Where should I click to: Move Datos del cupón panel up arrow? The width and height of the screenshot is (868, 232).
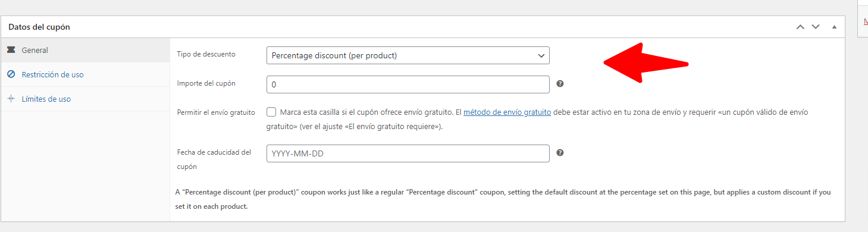(x=800, y=27)
